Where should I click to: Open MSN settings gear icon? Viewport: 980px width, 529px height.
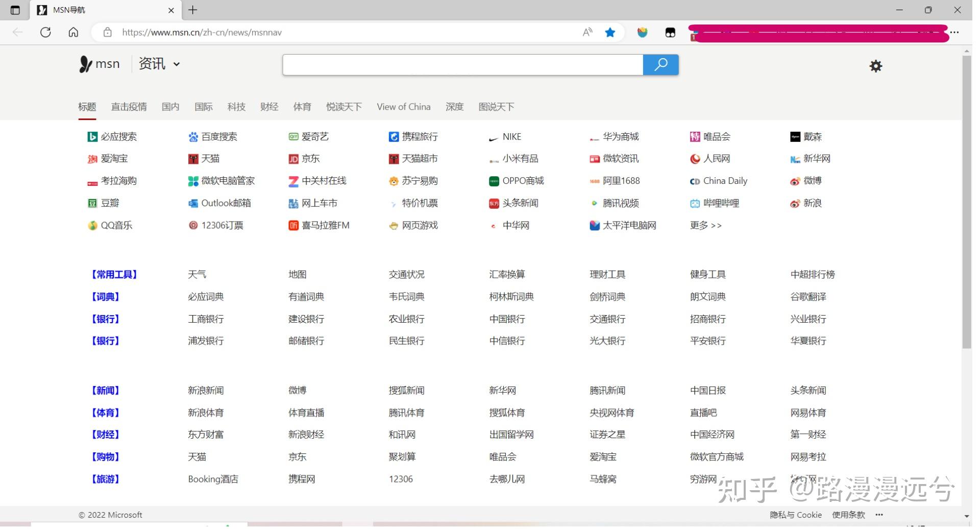click(x=881, y=66)
